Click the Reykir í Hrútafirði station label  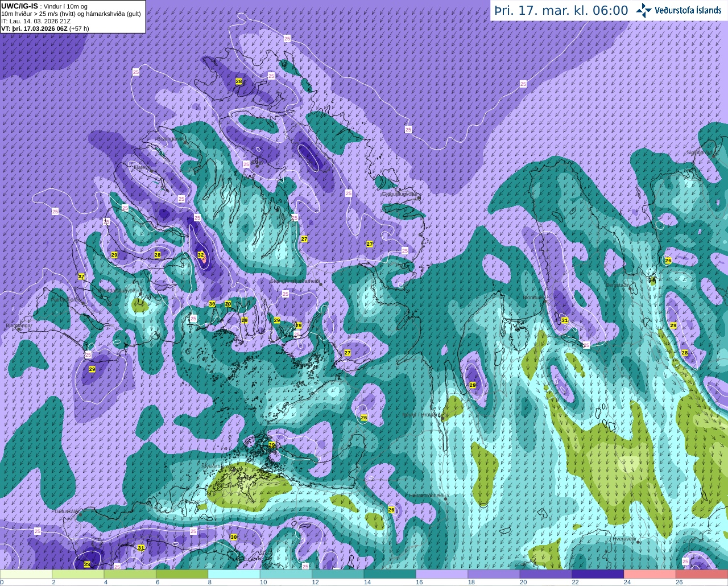point(422,415)
